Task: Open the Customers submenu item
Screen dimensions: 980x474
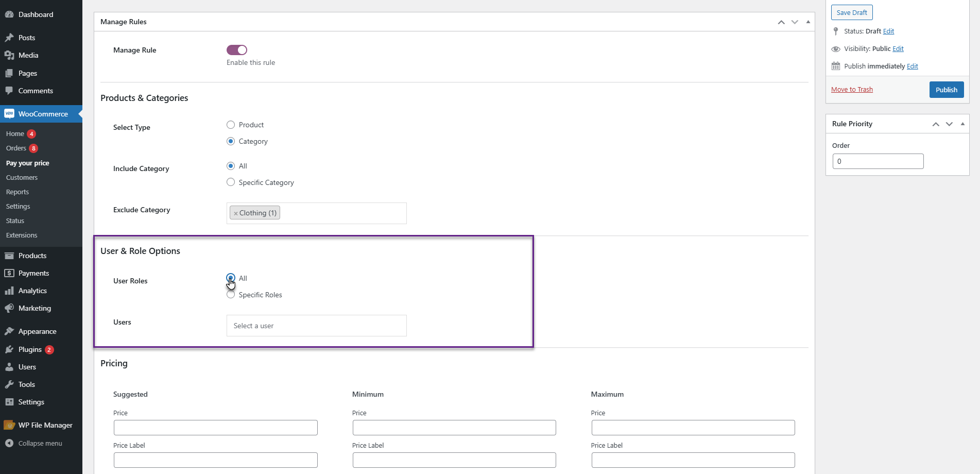Action: 22,178
